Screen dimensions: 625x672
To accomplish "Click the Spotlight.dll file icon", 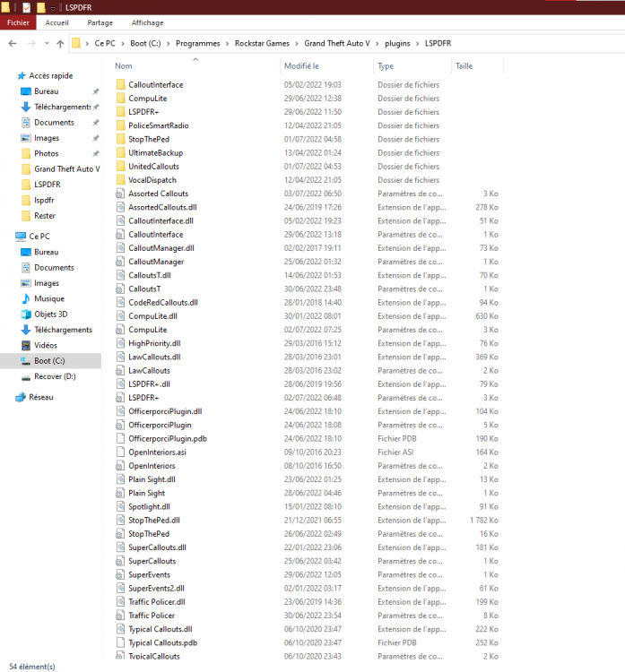I will tap(120, 506).
